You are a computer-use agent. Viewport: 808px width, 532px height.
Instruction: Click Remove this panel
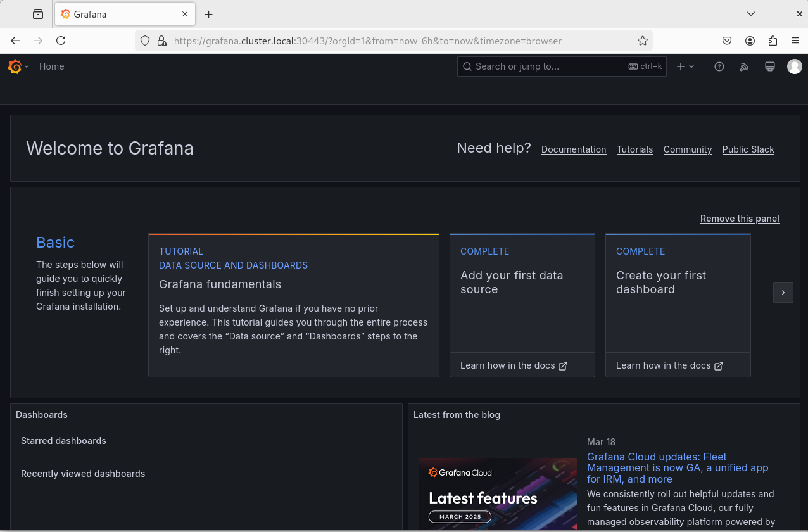(739, 218)
